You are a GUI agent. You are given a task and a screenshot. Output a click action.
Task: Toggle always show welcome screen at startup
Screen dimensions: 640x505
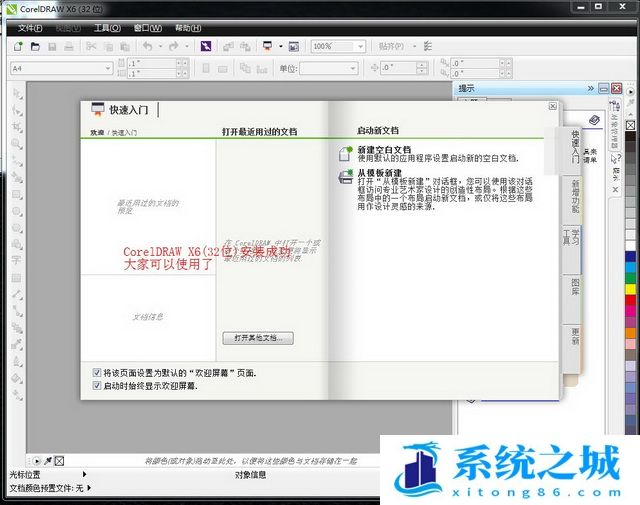97,385
